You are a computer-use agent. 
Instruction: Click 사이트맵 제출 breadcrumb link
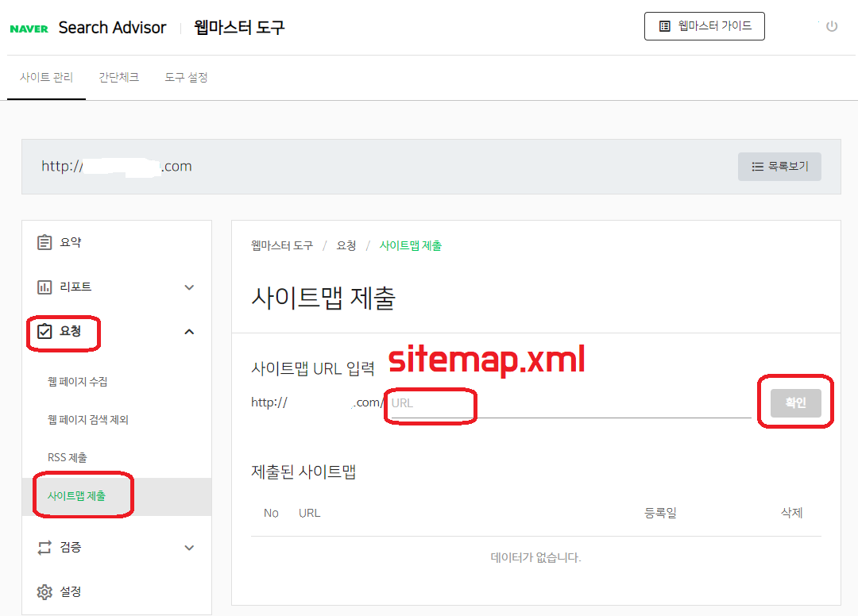click(411, 246)
